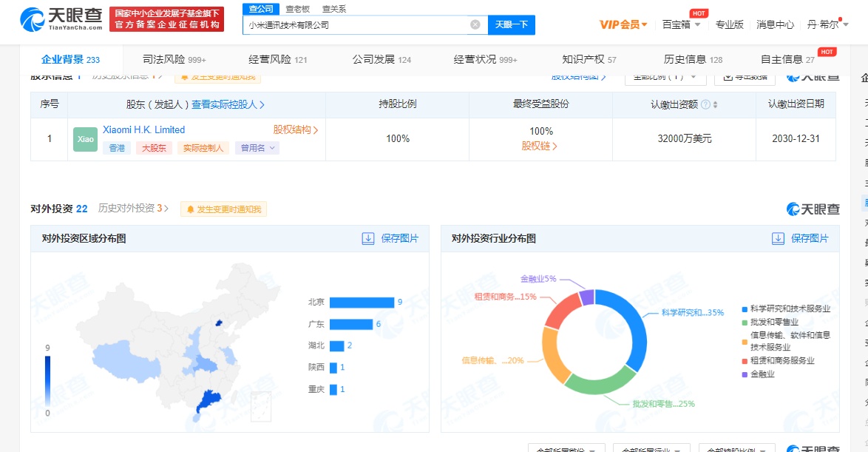Screen dimensions: 868x452
Task: Toggle 批发和零售业 legend swatch
Action: [x=745, y=323]
